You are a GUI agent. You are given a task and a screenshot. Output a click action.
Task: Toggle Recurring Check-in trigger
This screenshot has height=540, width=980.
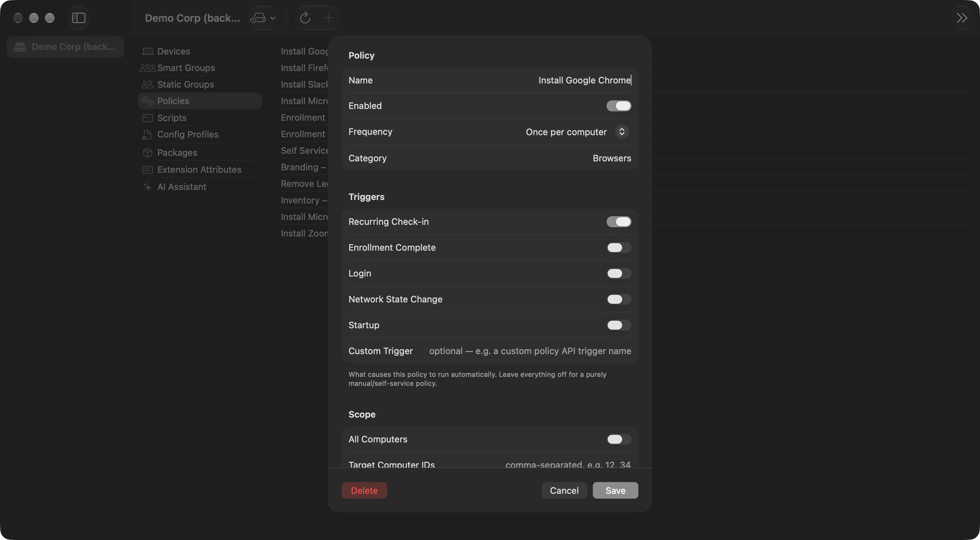(619, 222)
